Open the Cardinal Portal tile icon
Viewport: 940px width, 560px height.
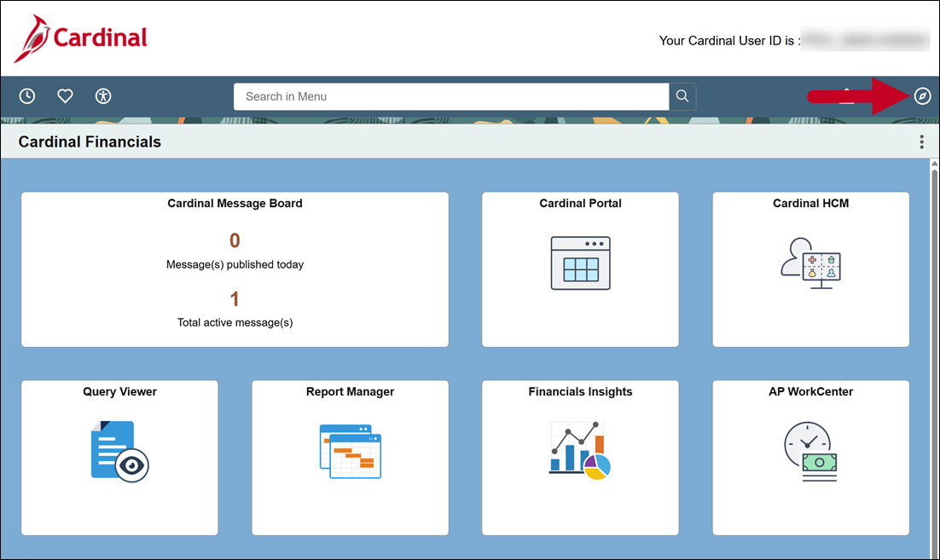point(580,263)
